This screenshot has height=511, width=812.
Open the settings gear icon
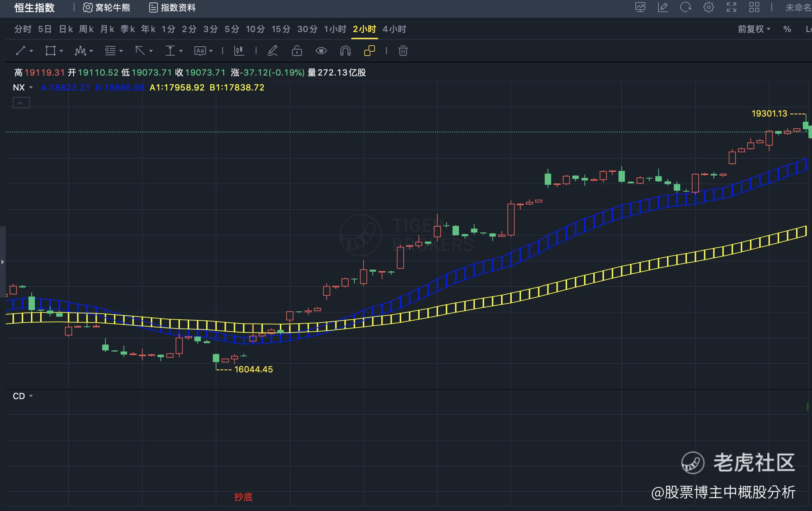708,7
